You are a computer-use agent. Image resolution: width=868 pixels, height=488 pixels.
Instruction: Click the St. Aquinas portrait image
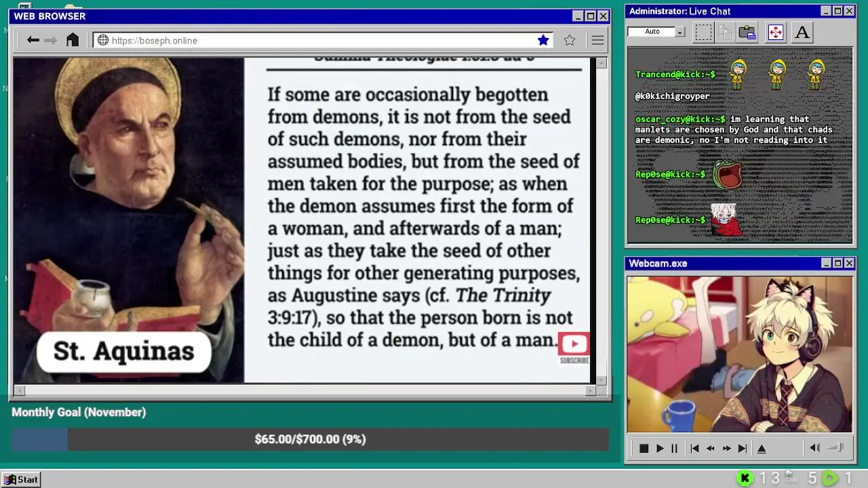[129, 220]
